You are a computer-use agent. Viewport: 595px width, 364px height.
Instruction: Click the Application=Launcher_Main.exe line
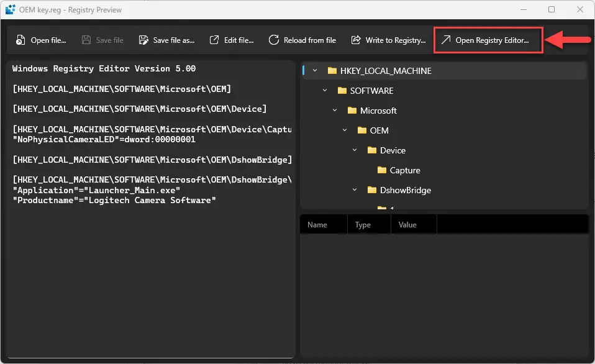tap(96, 190)
